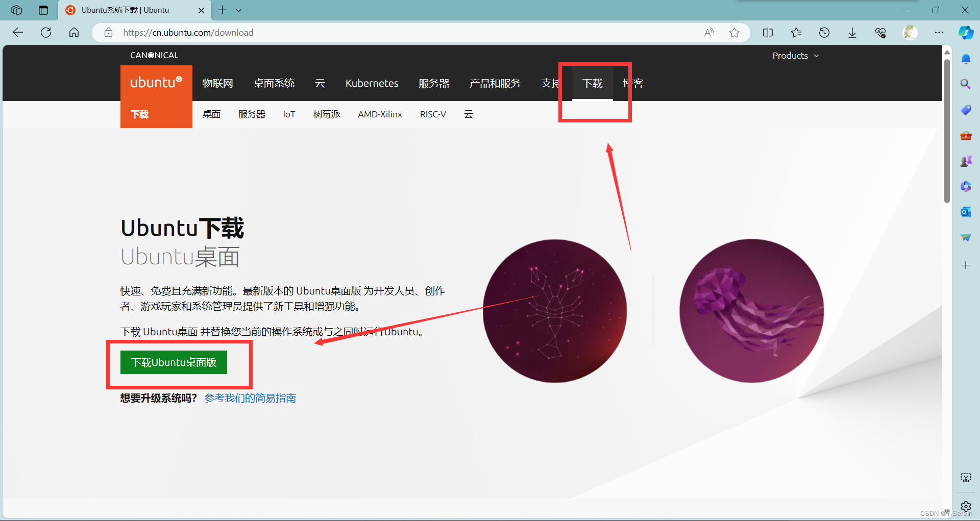Launch Copilot from the toolbar
Image resolution: width=980 pixels, height=521 pixels.
tap(966, 33)
